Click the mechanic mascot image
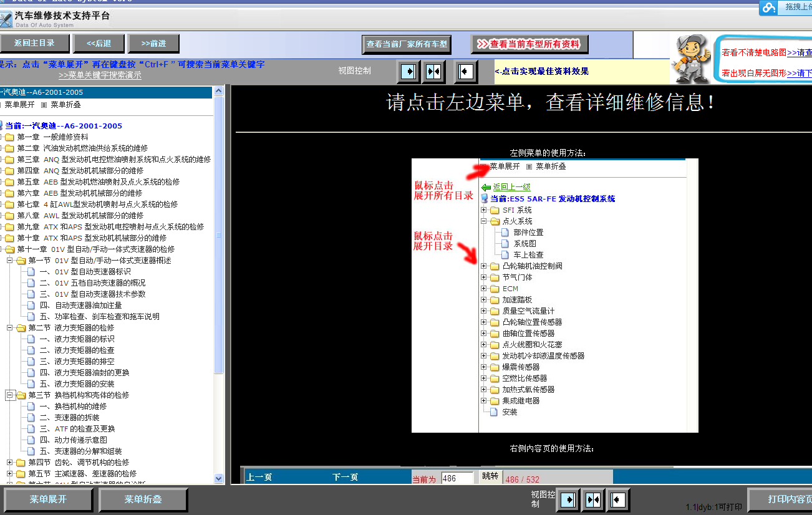The image size is (812, 515). (690, 59)
